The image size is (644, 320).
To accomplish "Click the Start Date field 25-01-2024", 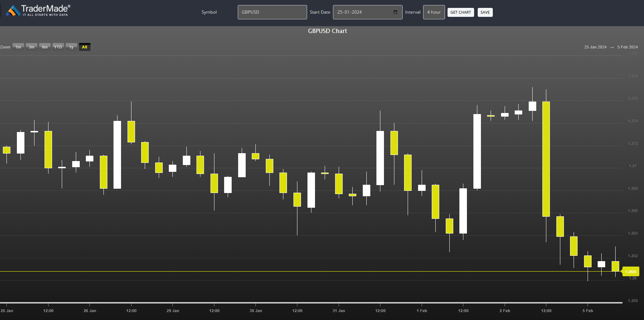I will click(367, 12).
